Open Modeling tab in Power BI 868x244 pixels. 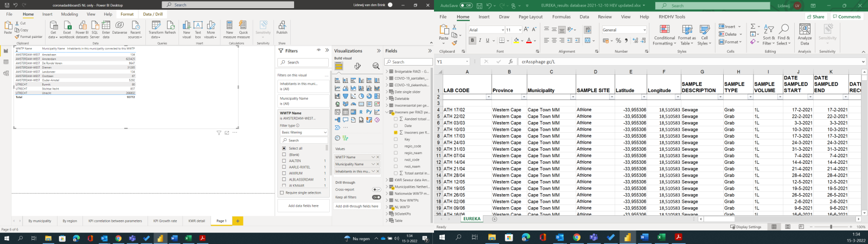69,14
